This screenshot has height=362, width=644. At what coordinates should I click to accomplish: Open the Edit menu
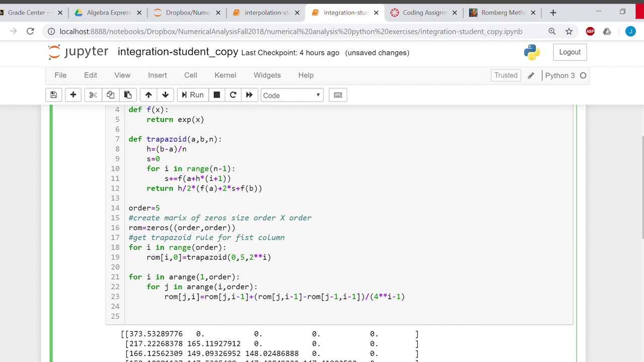pos(91,75)
